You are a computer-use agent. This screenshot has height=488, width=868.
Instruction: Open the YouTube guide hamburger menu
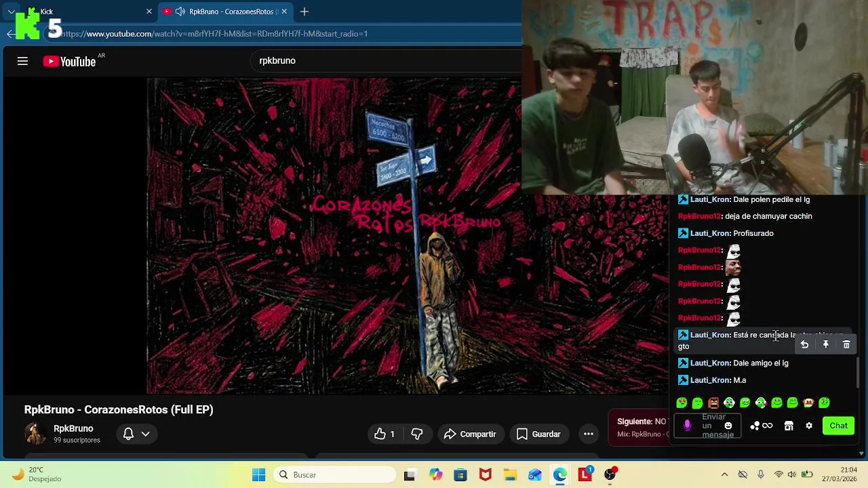[x=22, y=61]
